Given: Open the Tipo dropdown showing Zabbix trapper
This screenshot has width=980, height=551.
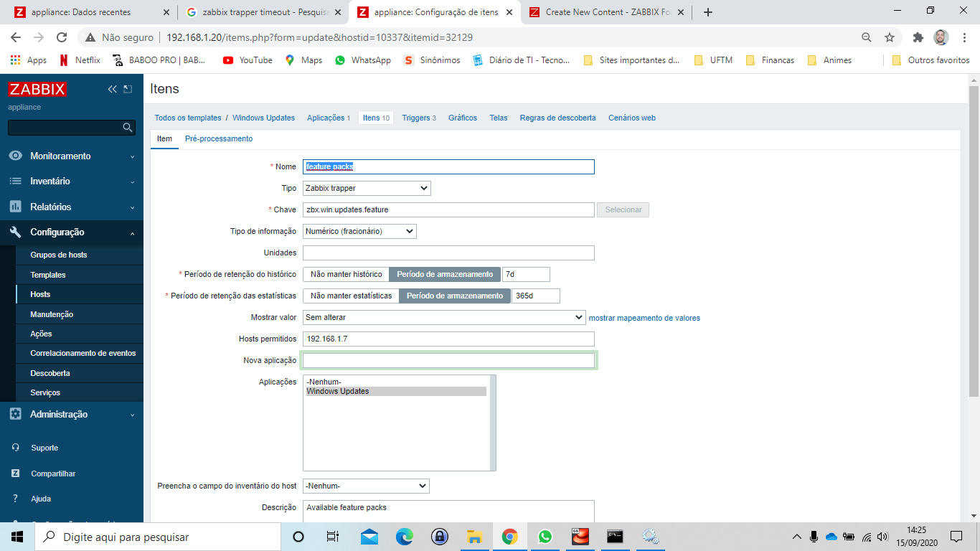Looking at the screenshot, I should pyautogui.click(x=366, y=188).
